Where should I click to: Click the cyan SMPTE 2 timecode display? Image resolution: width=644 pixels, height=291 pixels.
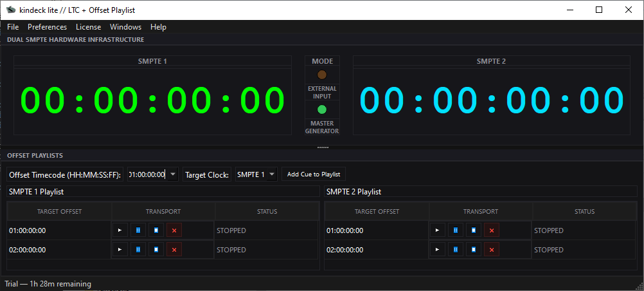(492, 100)
